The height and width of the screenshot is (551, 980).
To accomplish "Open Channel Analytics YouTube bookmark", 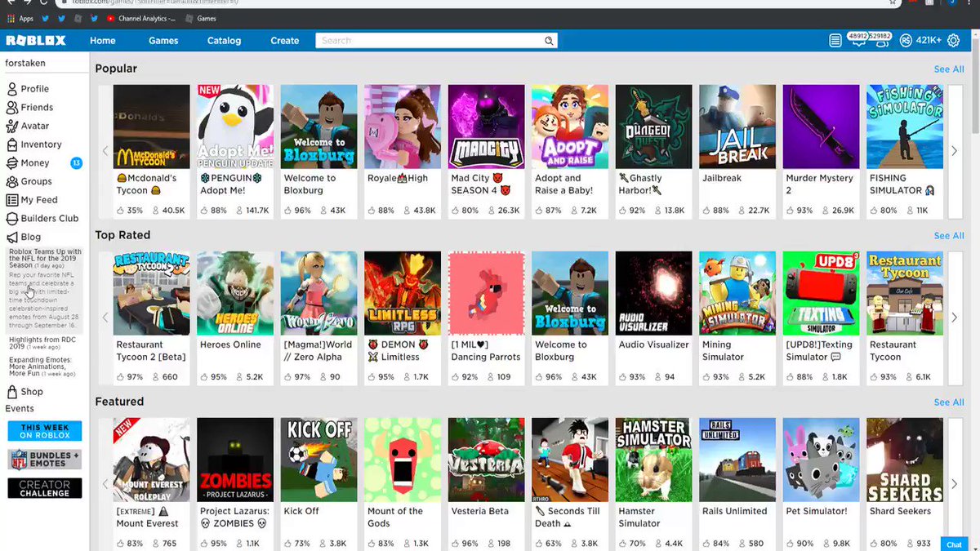I will pos(140,18).
